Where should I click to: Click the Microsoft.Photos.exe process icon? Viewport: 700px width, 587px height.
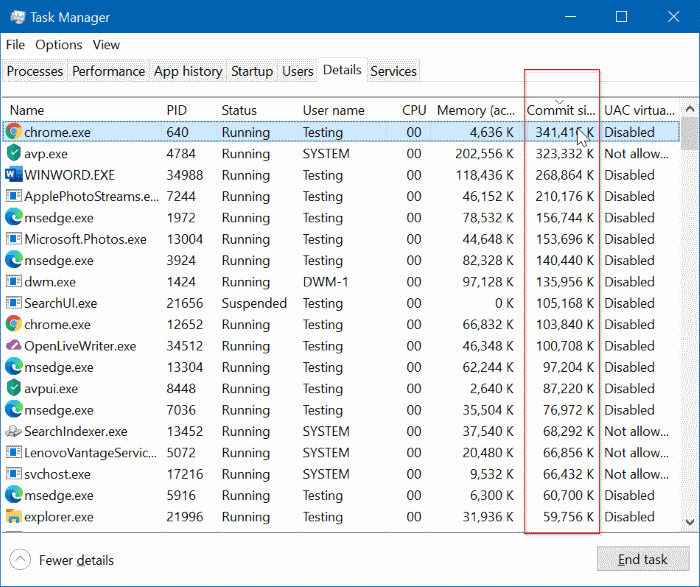pyautogui.click(x=14, y=239)
